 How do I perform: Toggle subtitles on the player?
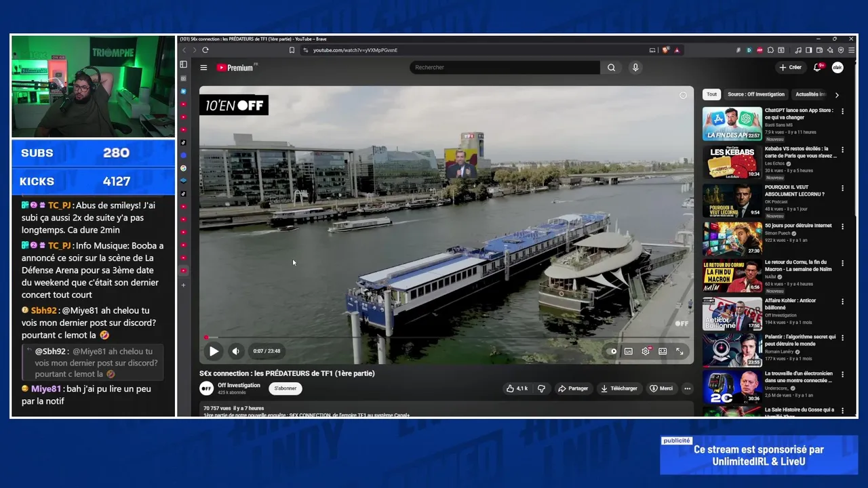coord(629,351)
